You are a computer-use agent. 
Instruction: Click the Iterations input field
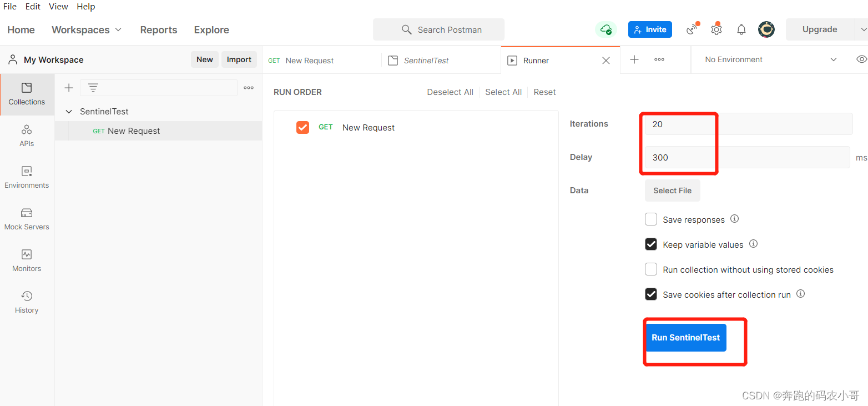pyautogui.click(x=749, y=124)
